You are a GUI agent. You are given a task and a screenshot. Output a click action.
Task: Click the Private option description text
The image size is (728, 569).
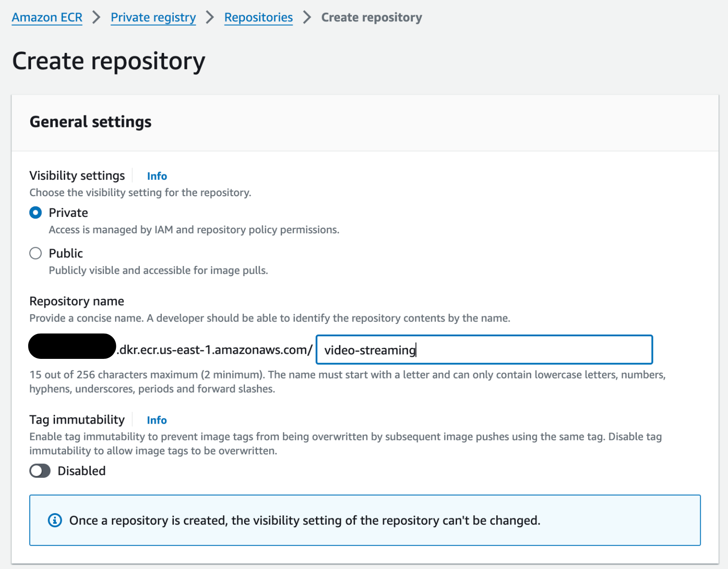point(194,230)
